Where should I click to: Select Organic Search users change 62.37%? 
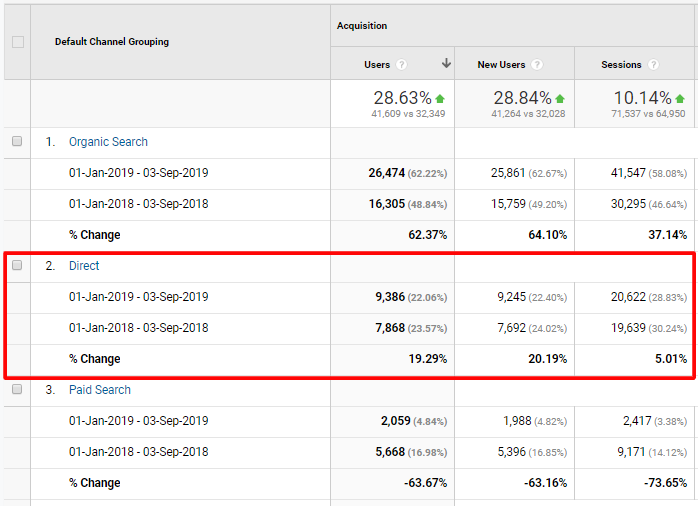click(x=427, y=235)
